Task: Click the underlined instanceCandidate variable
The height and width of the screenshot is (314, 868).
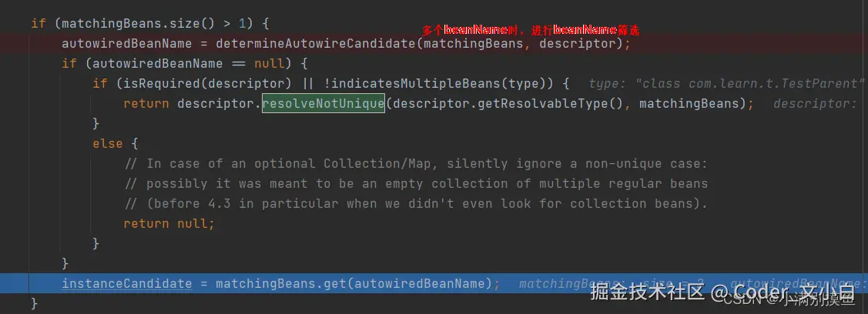Action: click(x=127, y=283)
